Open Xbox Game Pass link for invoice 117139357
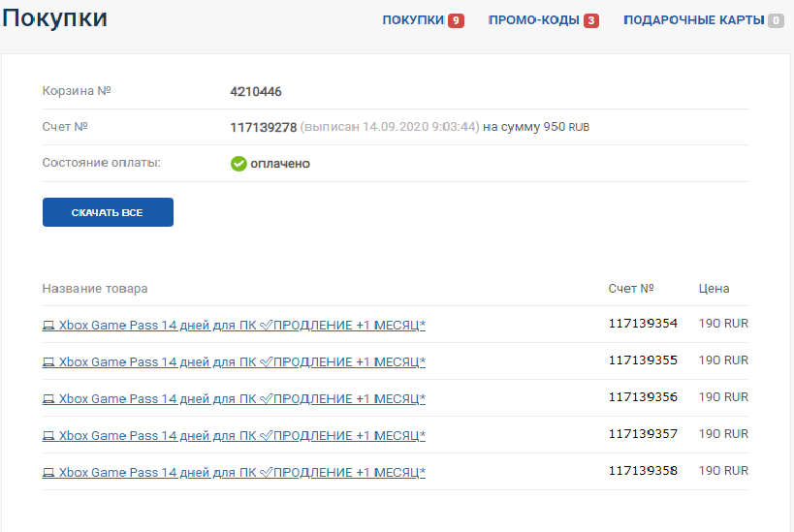 click(x=234, y=435)
